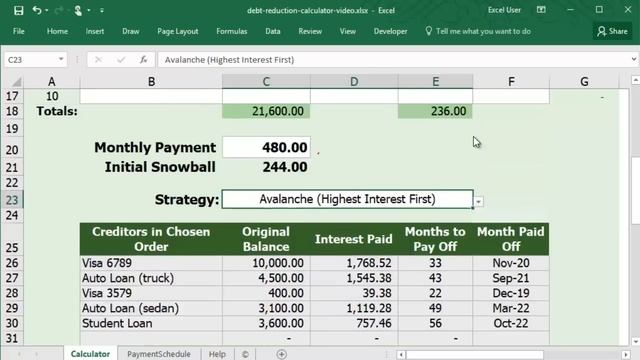Click the horizontal scrollbar right arrow
Screen dimensions: 640x360
626,354
